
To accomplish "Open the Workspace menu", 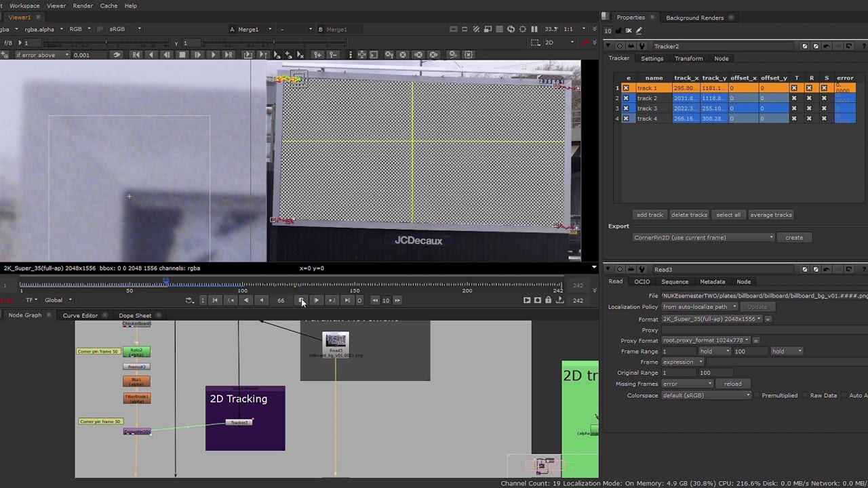I will pos(24,6).
